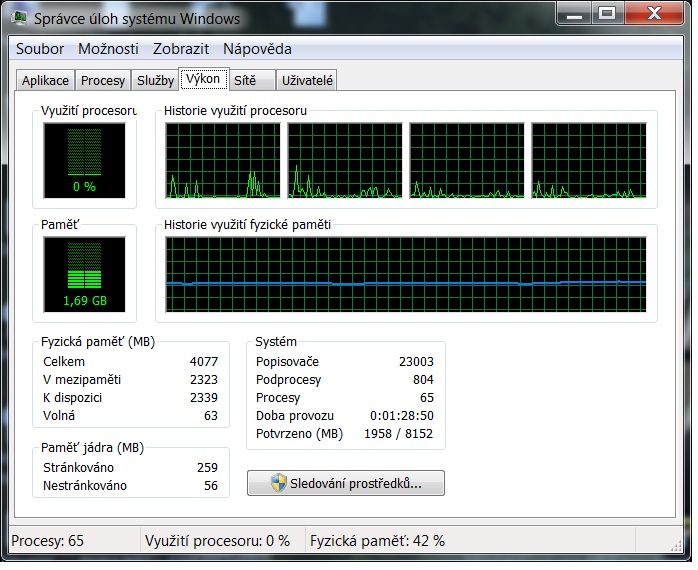Click the Popisovače value 23003
Viewport: 698px width, 570px height.
416,362
